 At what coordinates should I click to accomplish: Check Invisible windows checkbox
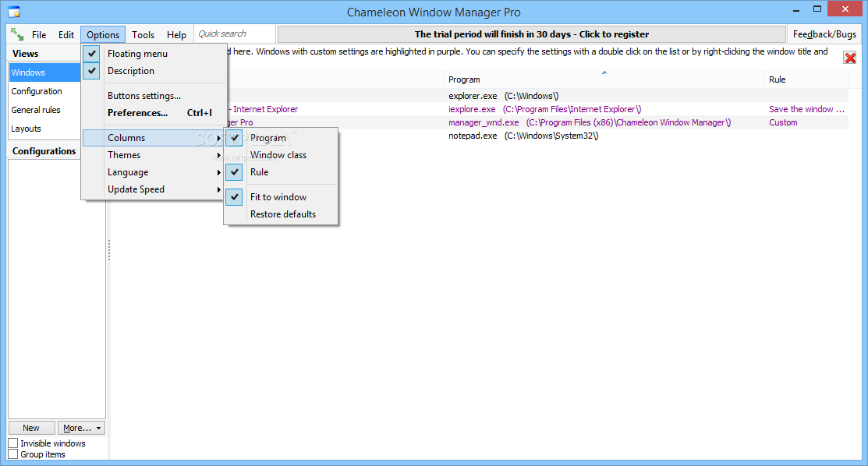13,443
